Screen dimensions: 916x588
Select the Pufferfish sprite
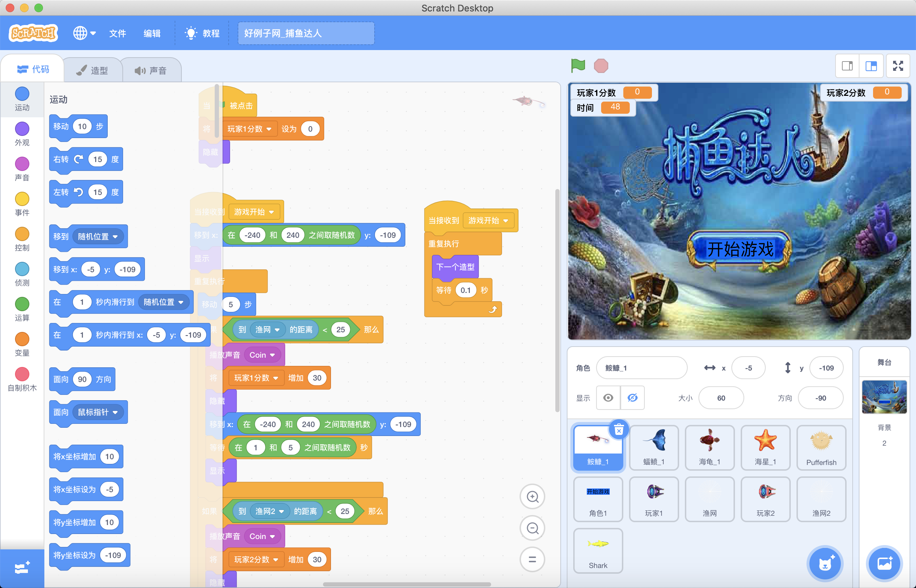click(821, 447)
